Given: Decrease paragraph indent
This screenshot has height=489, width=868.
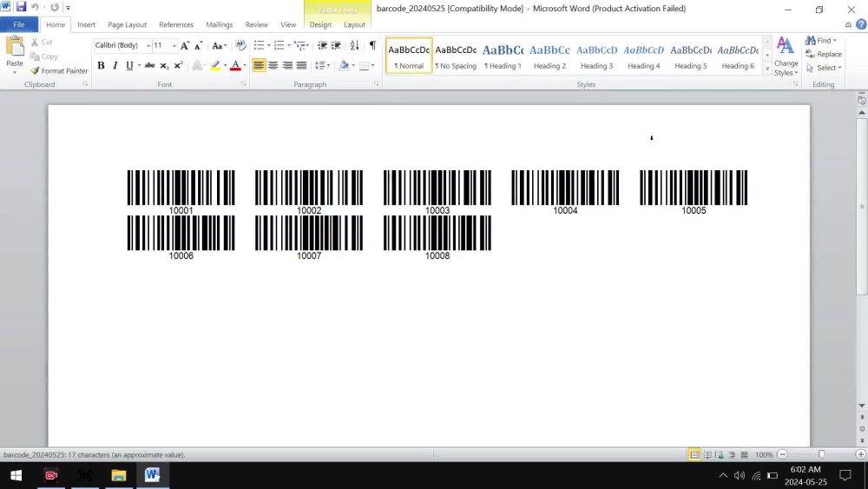Looking at the screenshot, I should pos(322,45).
